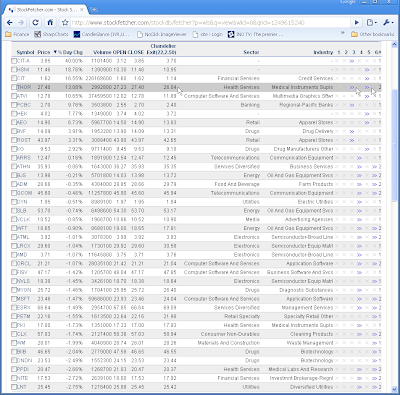This screenshot has height=395, width=400.
Task: Open the wrench settings menu
Action: pyautogui.click(x=388, y=23)
